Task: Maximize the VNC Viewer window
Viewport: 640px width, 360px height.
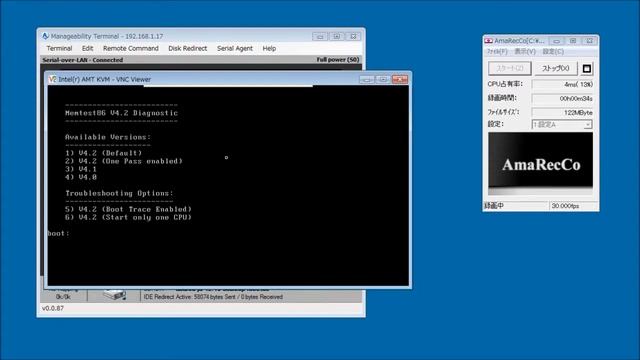Action: tap(383, 79)
